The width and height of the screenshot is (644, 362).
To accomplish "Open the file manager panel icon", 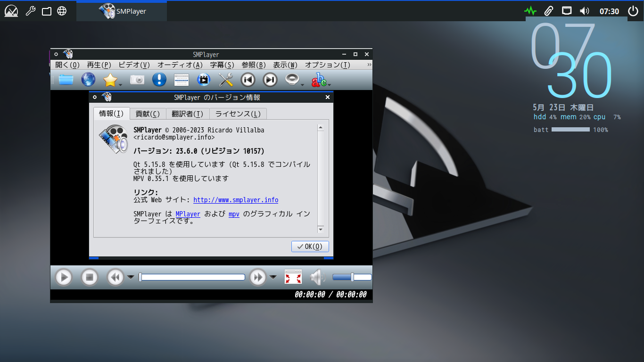I will 46,11.
